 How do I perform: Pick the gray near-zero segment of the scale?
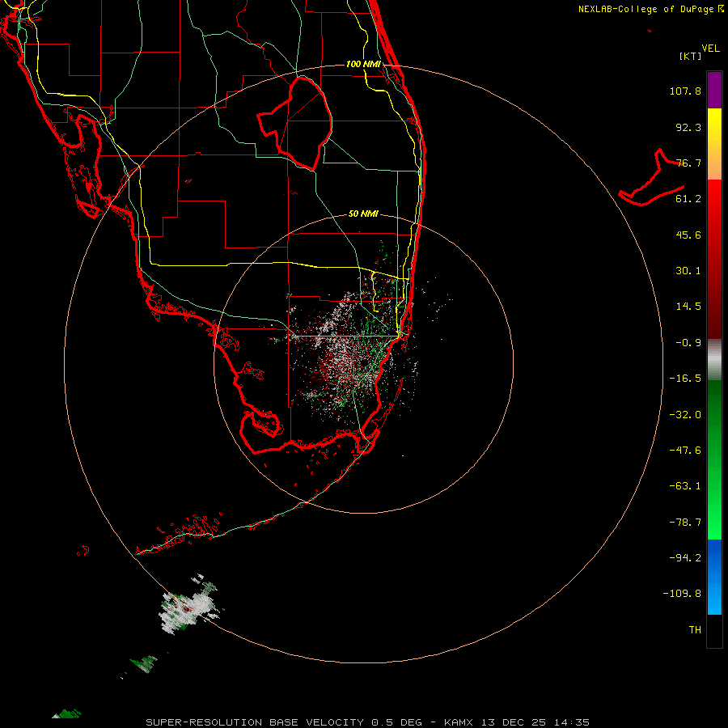pyautogui.click(x=714, y=360)
